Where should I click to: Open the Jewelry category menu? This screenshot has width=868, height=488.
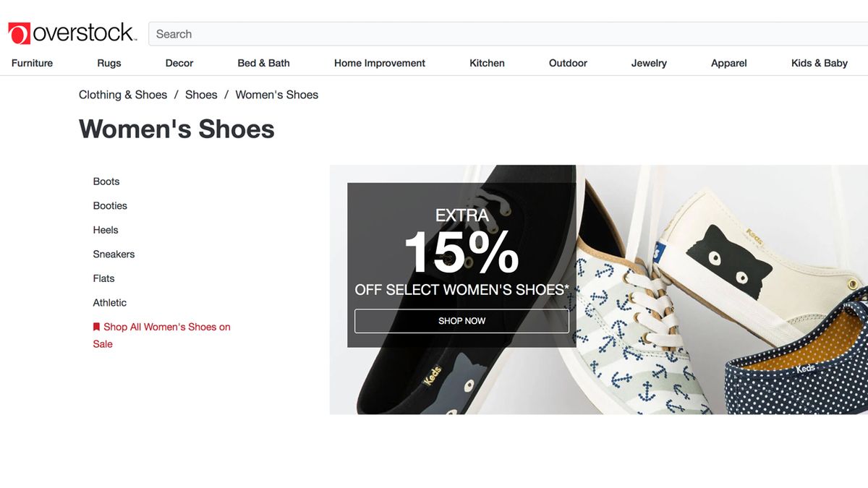click(x=648, y=63)
